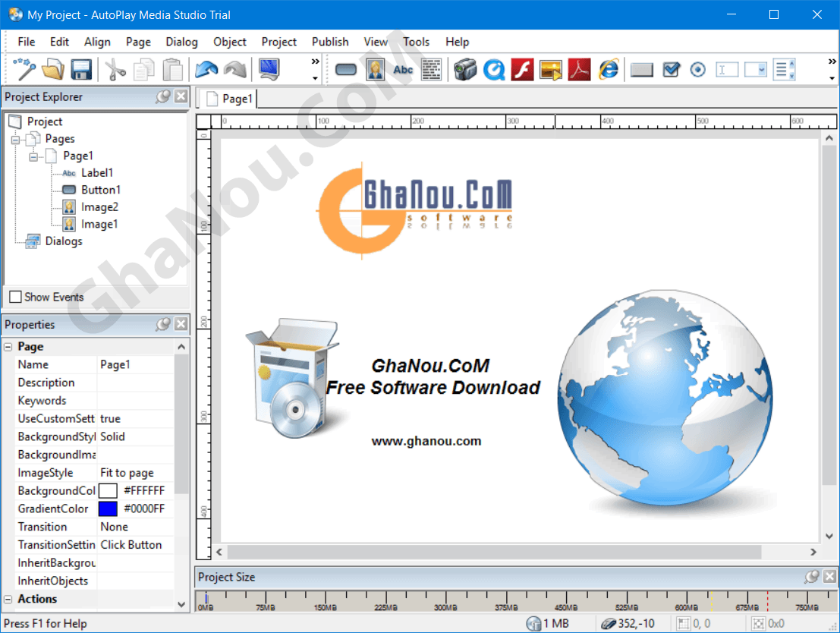
Task: Show more standard toolbar buttons via chevron
Action: pos(315,69)
